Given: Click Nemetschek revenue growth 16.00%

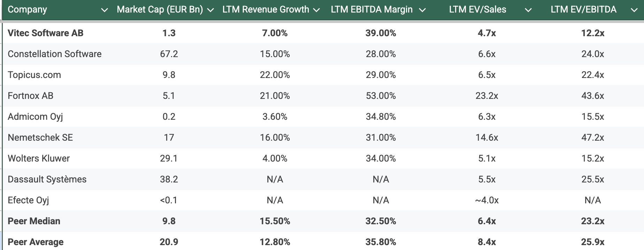Looking at the screenshot, I should pos(275,138).
